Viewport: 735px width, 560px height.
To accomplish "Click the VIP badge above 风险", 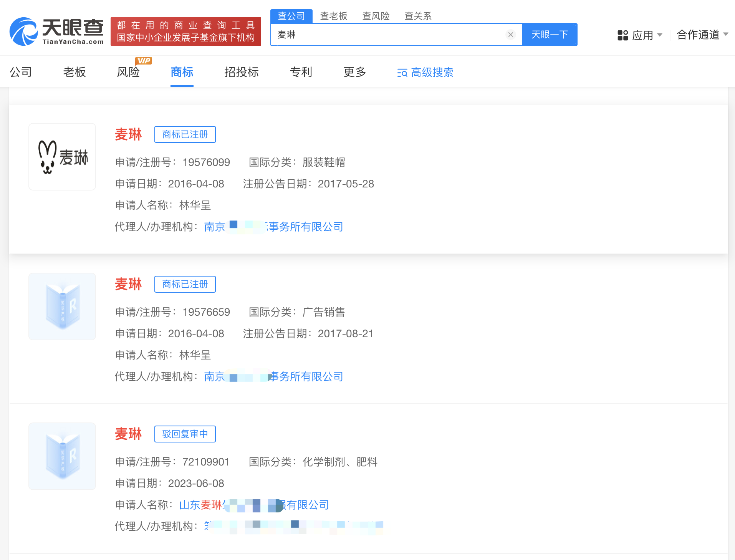I will click(144, 61).
